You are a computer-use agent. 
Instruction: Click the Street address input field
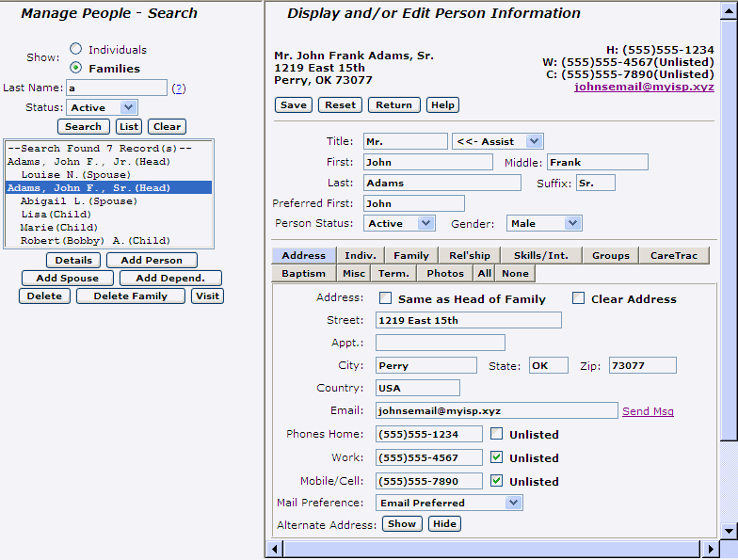coord(468,320)
